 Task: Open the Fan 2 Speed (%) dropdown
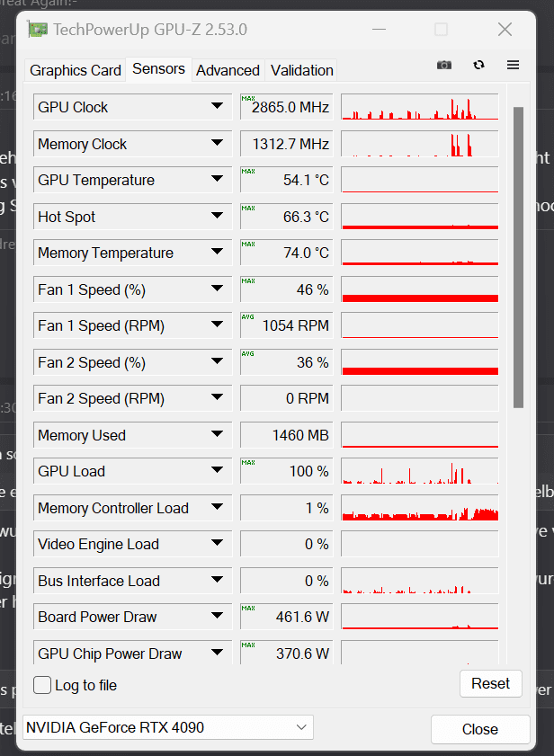(217, 361)
